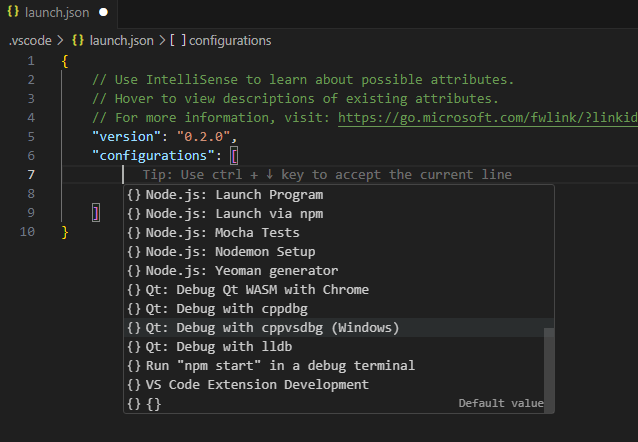This screenshot has width=638, height=442.
Task: Click the opening bracket after configurations
Action: [234, 156]
